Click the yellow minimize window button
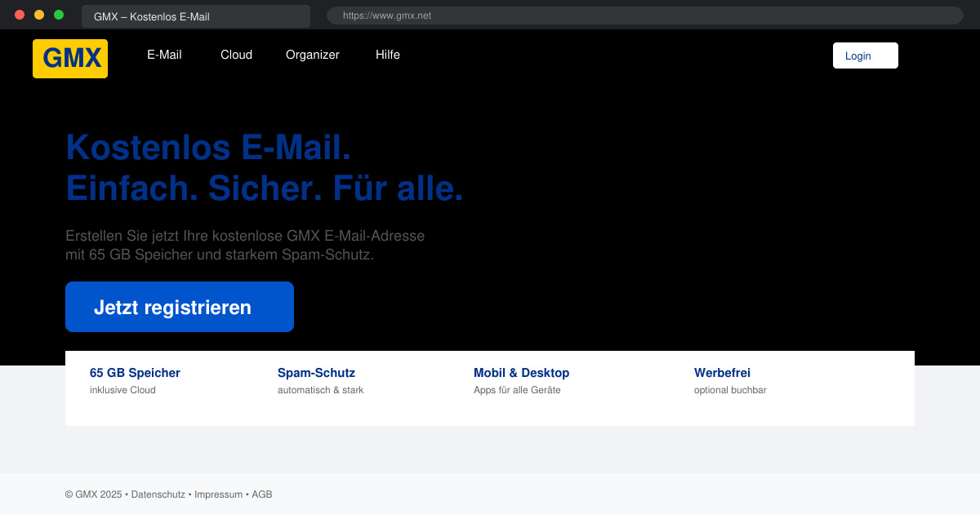This screenshot has width=980, height=514. [39, 15]
